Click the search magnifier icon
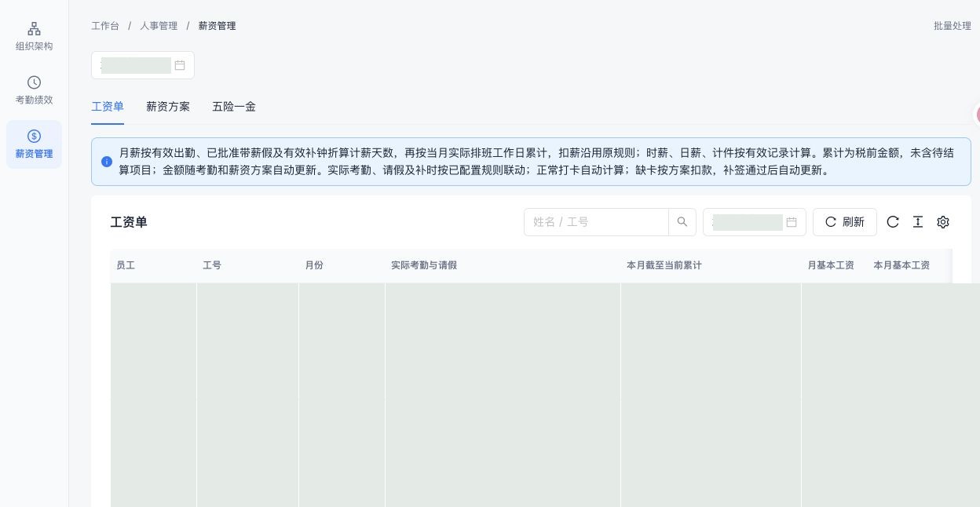The image size is (980, 507). point(682,222)
